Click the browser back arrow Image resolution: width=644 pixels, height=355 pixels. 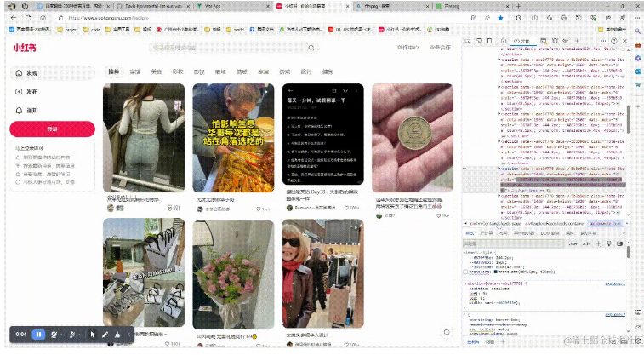pos(14,18)
